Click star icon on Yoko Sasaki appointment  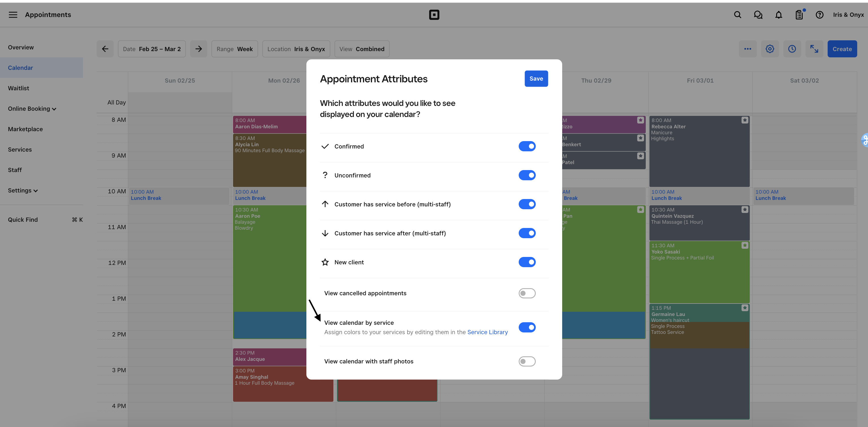coord(745,245)
